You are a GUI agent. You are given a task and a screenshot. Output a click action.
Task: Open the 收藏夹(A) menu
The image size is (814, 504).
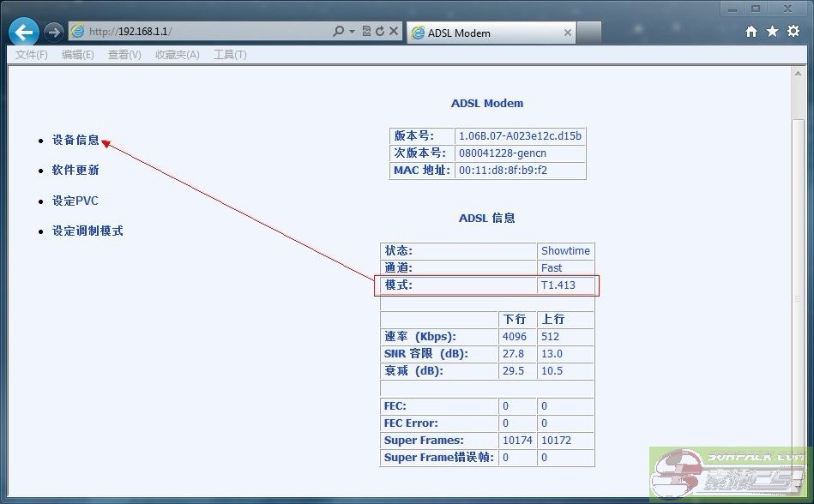177,55
